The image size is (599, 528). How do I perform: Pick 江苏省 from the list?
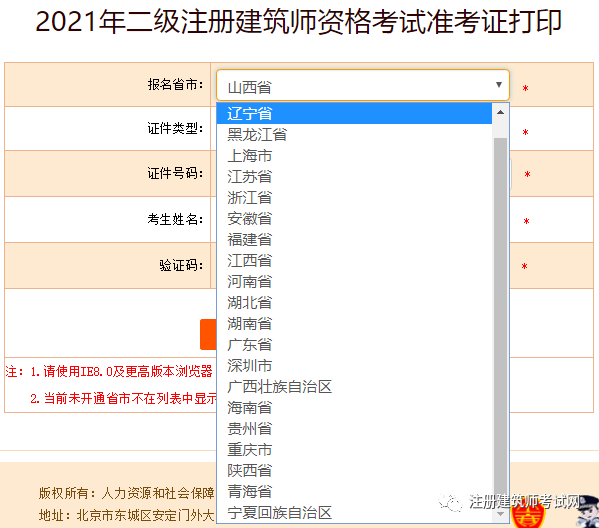click(354, 177)
